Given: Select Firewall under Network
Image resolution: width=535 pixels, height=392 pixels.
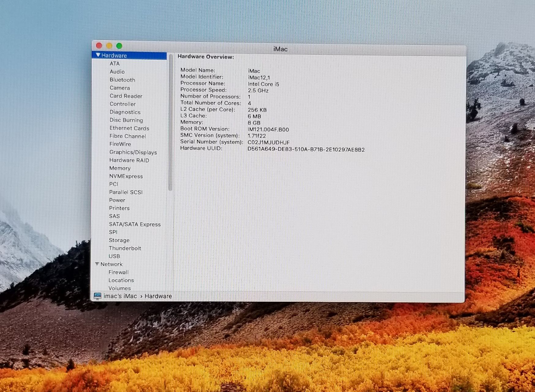Looking at the screenshot, I should point(118,272).
